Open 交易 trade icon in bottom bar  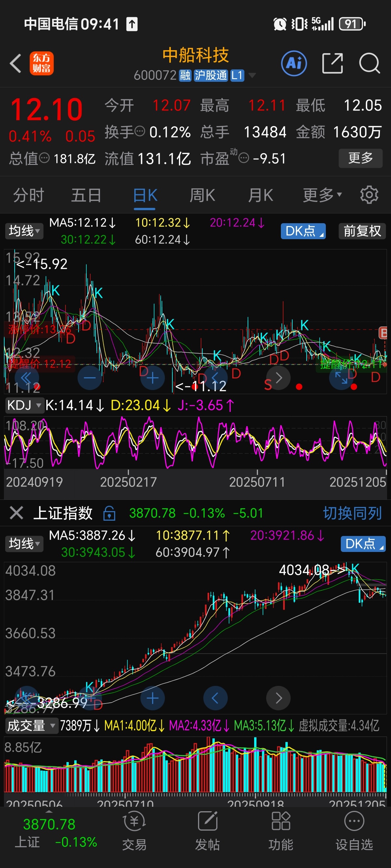(135, 831)
